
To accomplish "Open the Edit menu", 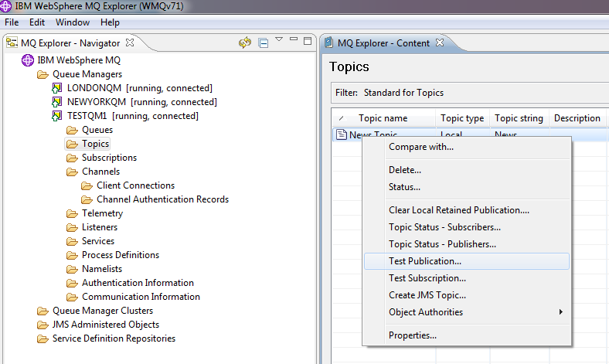I will (x=37, y=22).
